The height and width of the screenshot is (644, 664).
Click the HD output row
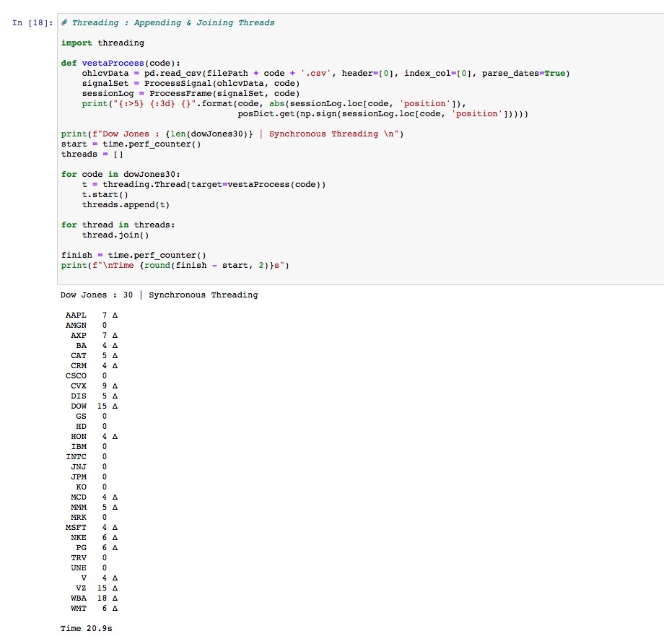(x=92, y=427)
